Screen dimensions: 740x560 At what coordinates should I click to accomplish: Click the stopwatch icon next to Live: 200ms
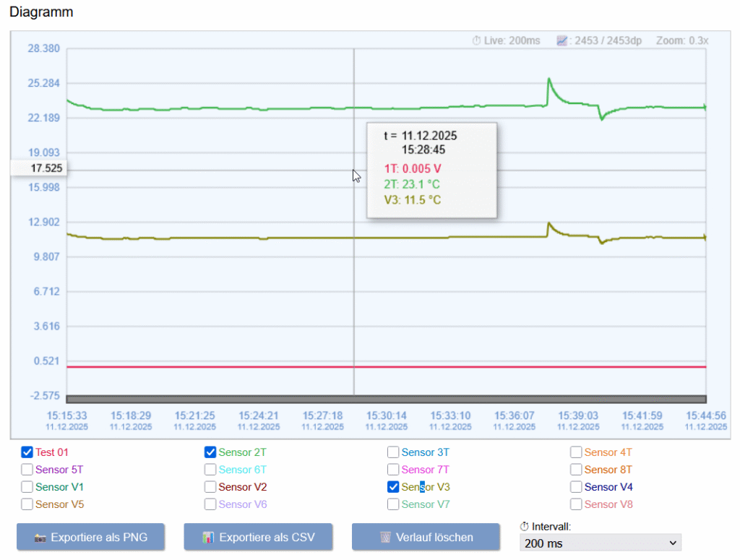(x=477, y=40)
